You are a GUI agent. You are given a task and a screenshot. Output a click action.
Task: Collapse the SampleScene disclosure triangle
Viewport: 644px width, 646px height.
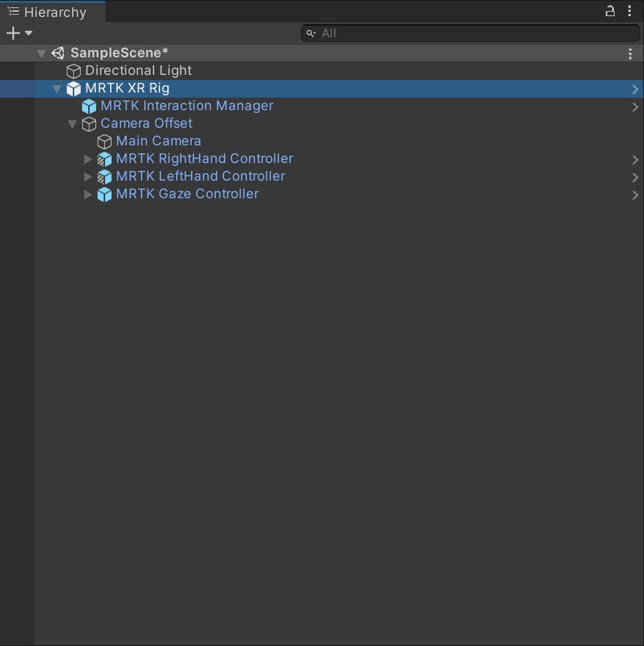click(x=42, y=52)
